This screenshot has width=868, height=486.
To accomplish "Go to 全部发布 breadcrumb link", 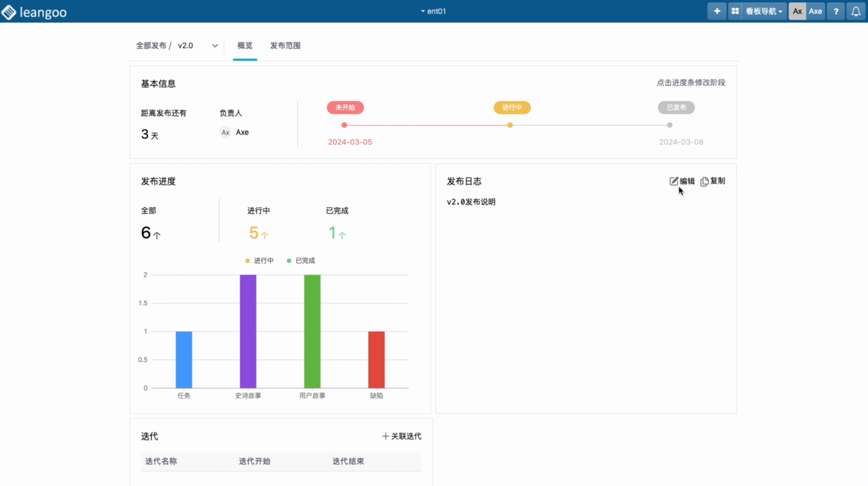I will pos(151,46).
